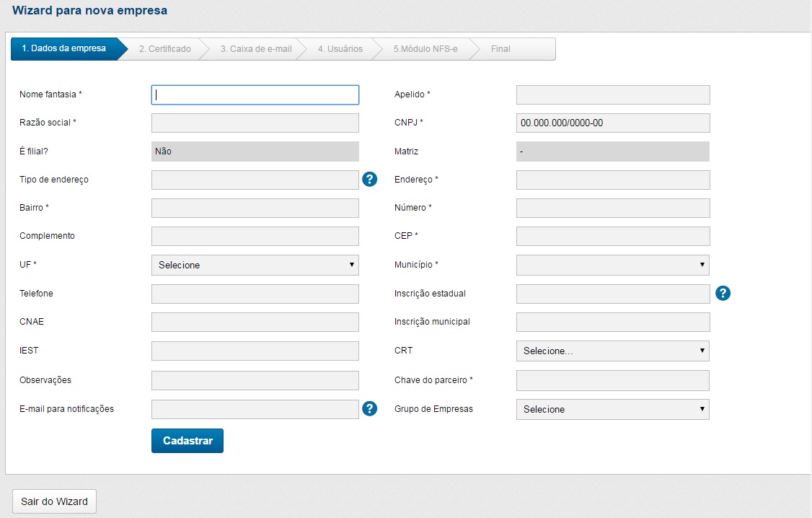Click help icon beside Tipo de endereço
Screen dimensions: 812x518
[370, 180]
